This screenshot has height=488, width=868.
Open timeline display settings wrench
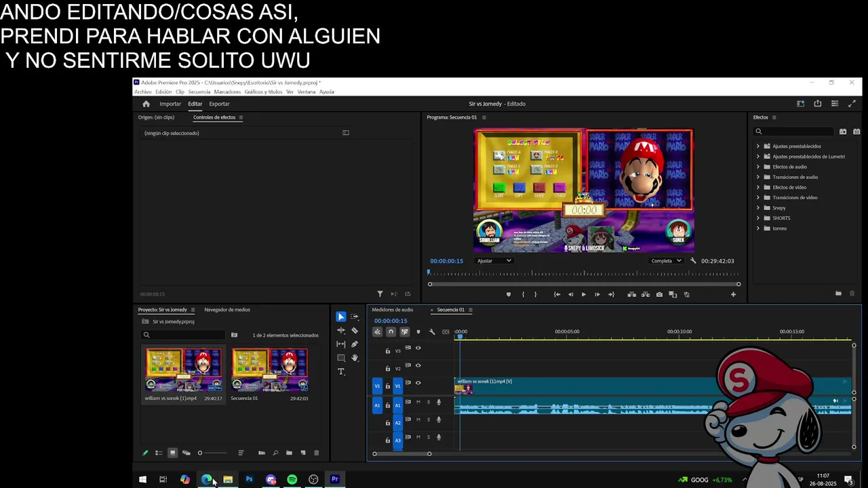pos(432,331)
